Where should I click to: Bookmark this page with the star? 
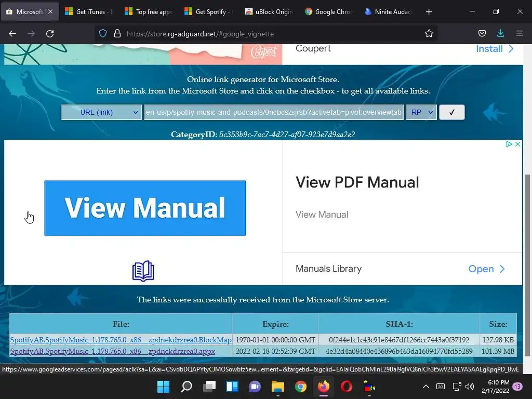[x=429, y=33]
